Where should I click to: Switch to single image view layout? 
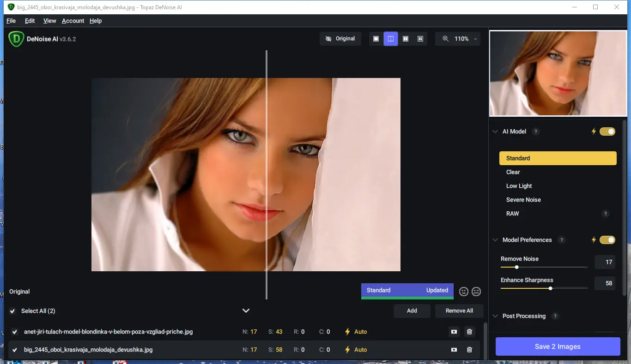(x=376, y=39)
